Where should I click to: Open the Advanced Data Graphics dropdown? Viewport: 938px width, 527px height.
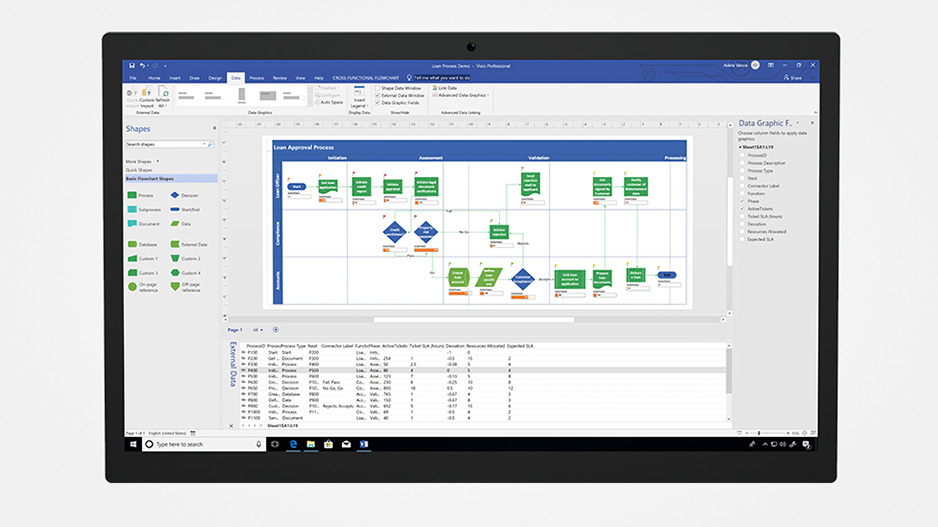tap(461, 95)
